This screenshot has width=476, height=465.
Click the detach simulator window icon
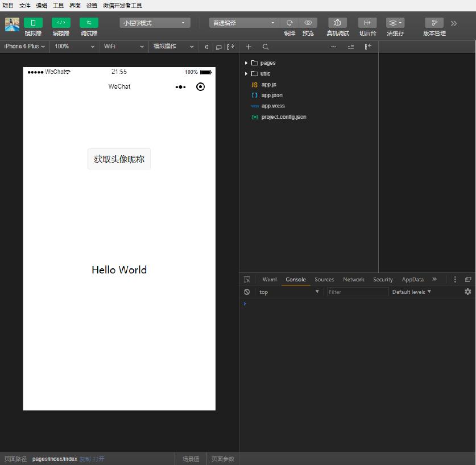pos(218,47)
